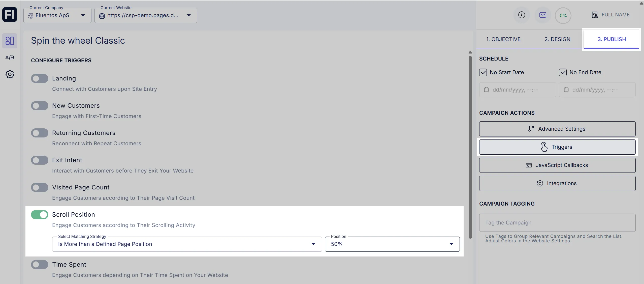Disable the Scroll Position trigger

tap(39, 215)
